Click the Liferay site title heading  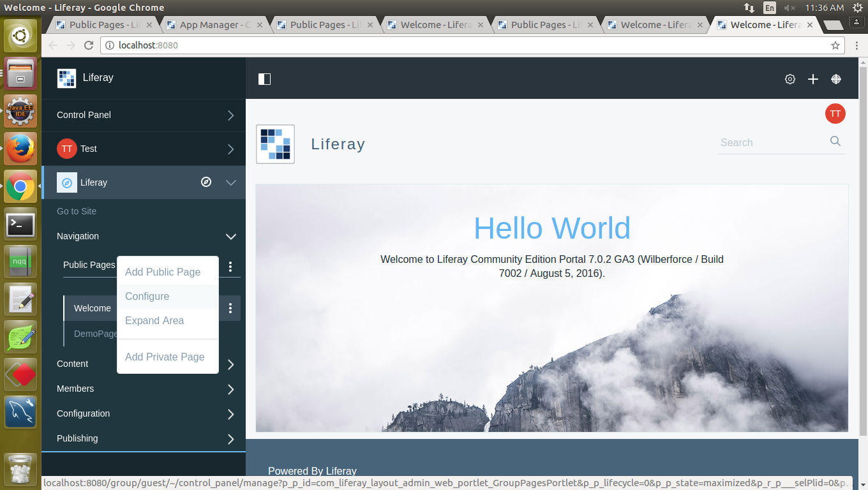pyautogui.click(x=338, y=144)
